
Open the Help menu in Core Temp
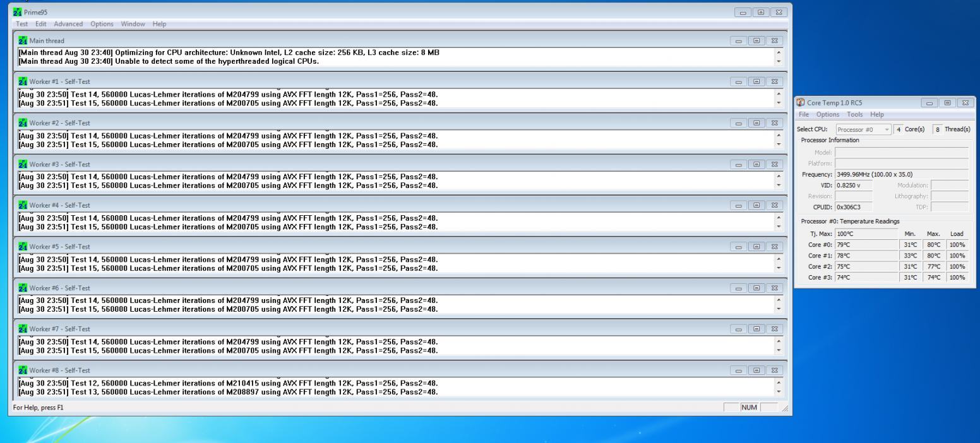point(877,114)
